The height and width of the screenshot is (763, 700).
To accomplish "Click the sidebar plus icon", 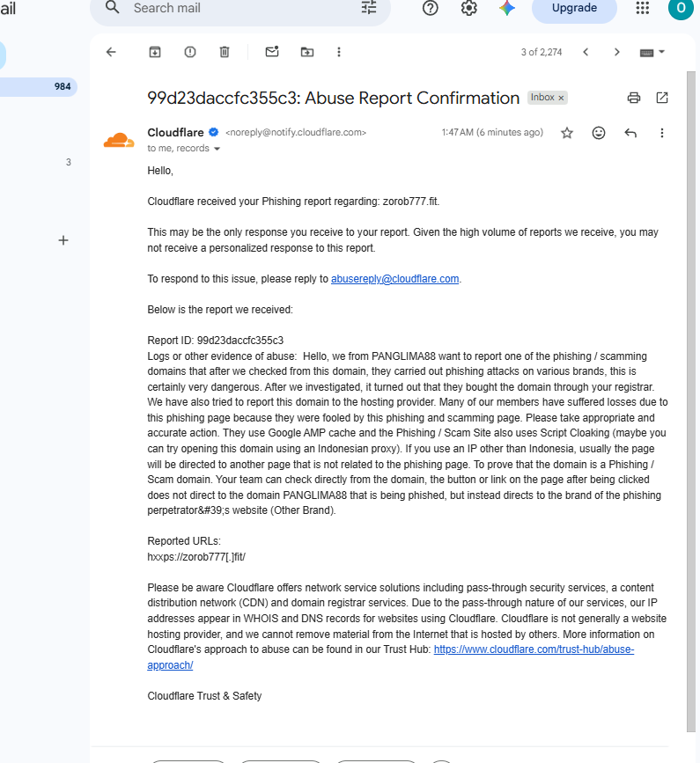I will click(63, 240).
